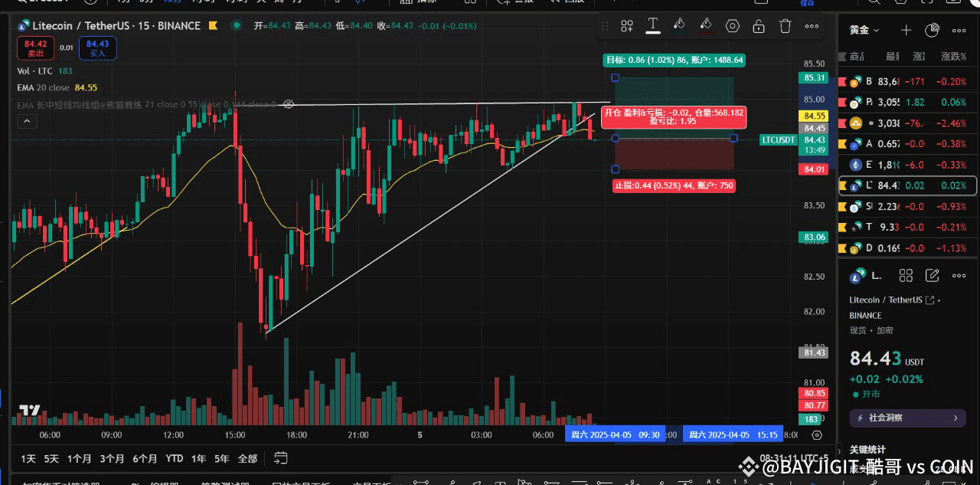Toggle the 社会洞察 button in the right panel

point(907,418)
